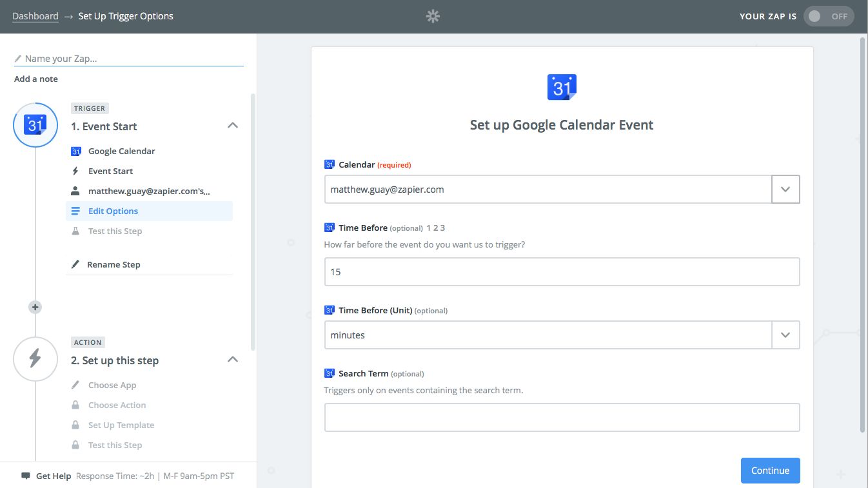868x488 pixels.
Task: Click the Search Term input field
Action: click(562, 417)
